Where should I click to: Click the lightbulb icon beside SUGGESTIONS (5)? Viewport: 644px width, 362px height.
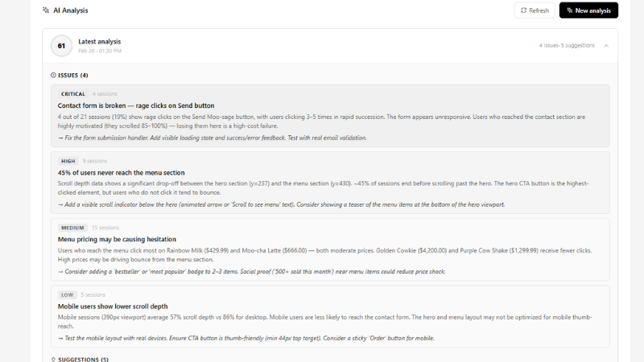pyautogui.click(x=53, y=359)
